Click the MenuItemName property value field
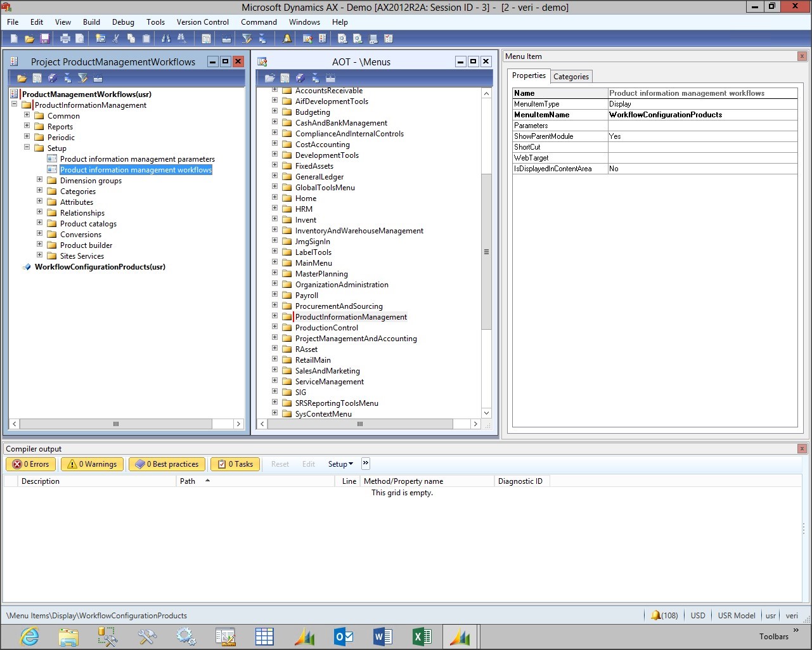 pos(702,115)
